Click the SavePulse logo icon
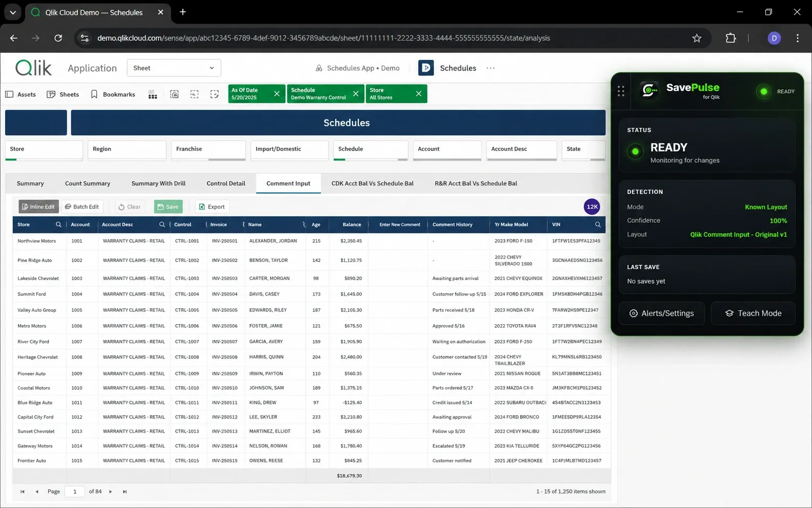Image resolution: width=812 pixels, height=508 pixels. 650,91
